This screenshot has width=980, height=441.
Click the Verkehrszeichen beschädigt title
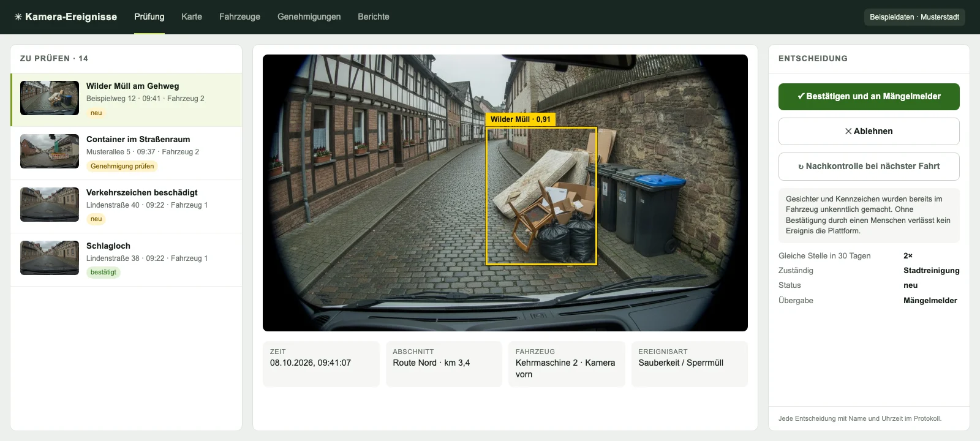pyautogui.click(x=142, y=192)
